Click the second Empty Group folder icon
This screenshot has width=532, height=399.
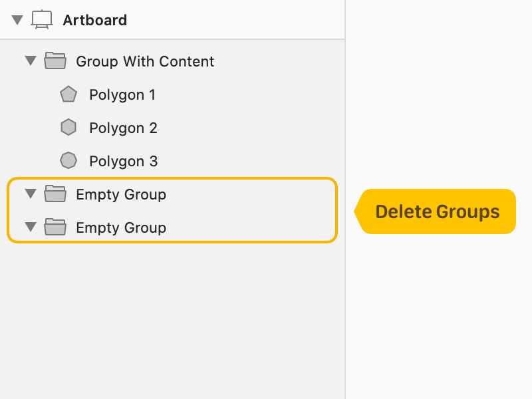(55, 227)
